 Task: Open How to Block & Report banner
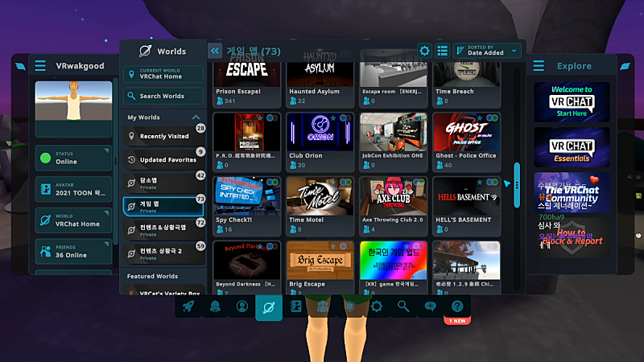(x=572, y=237)
